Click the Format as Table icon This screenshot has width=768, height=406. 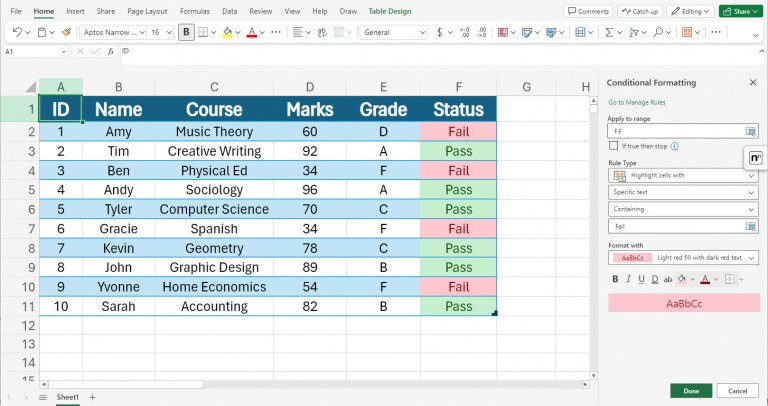(527, 32)
